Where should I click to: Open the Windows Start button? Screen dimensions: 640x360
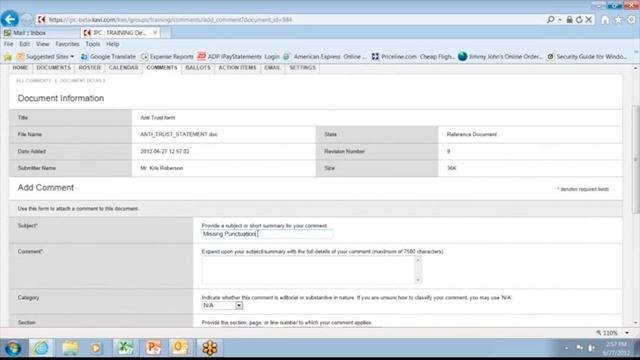(13, 348)
